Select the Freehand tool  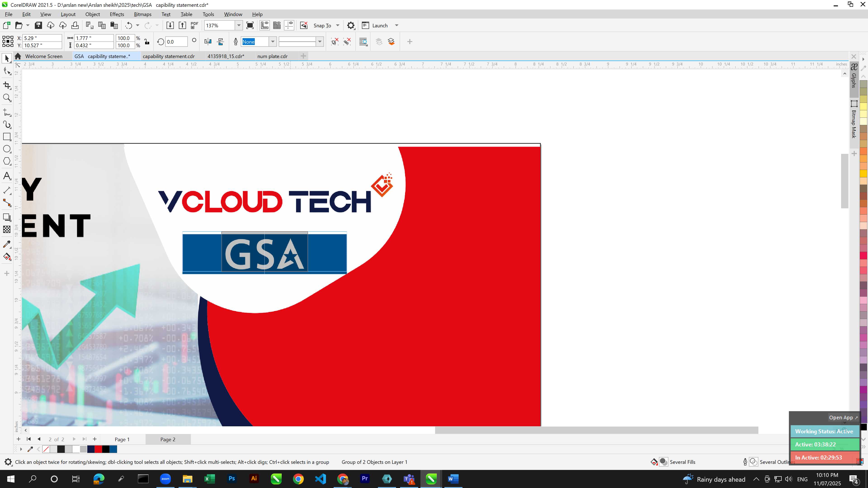pyautogui.click(x=7, y=112)
